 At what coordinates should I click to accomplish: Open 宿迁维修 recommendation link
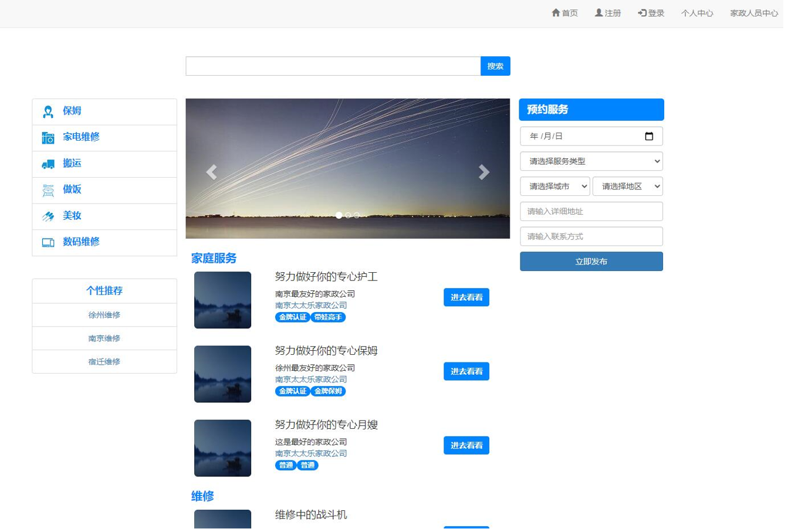[x=105, y=364]
